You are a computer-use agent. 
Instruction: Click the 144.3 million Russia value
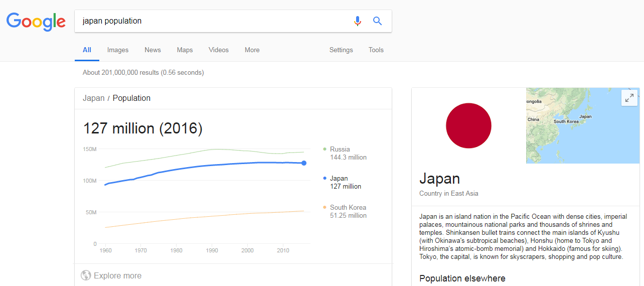(x=348, y=157)
